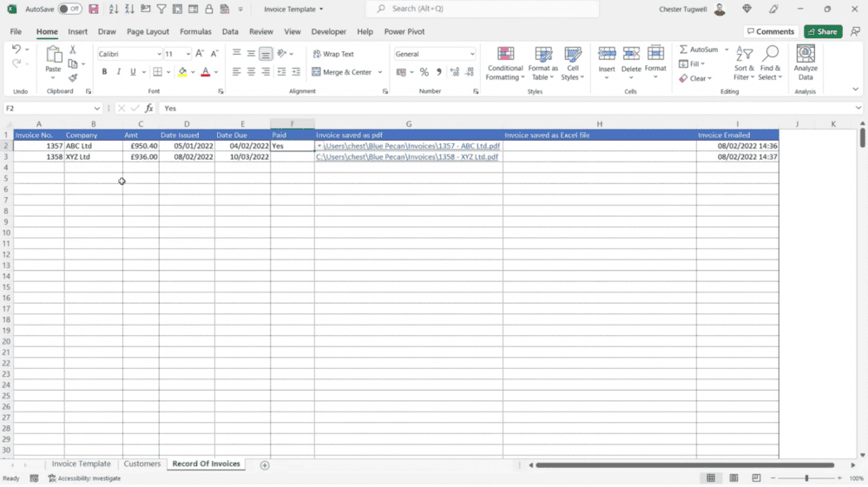Apply bold formatting with the B icon
The height and width of the screenshot is (487, 868).
[x=104, y=72]
